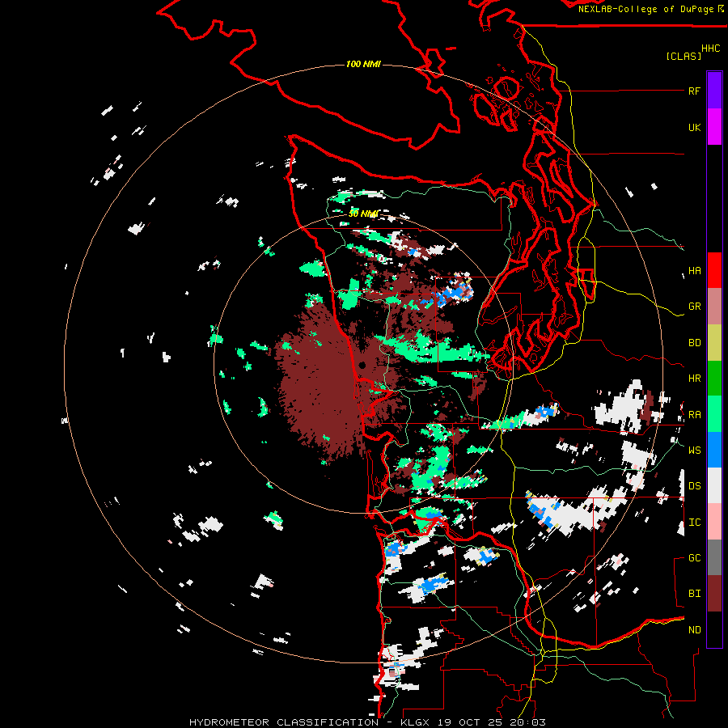Image resolution: width=728 pixels, height=728 pixels.
Task: Click the HA legend label
Action: pos(694,271)
